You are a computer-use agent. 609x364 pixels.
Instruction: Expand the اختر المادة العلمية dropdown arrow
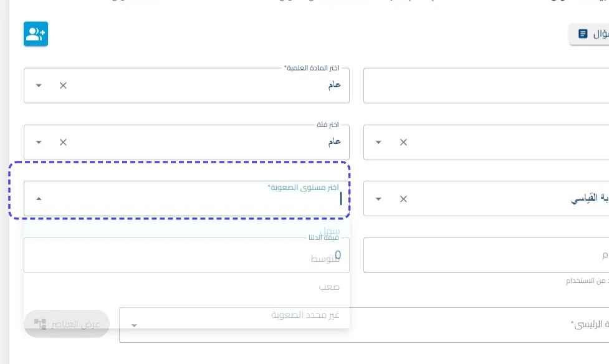coord(39,85)
